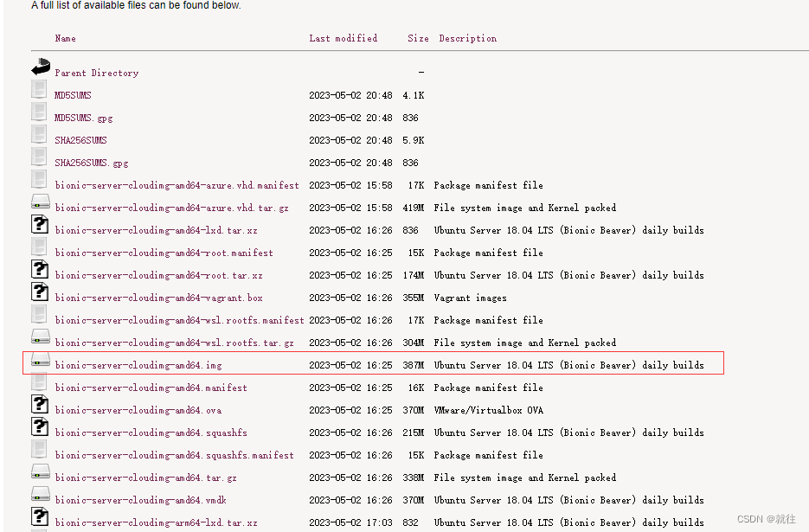Download the MD5SUMS file
Viewport: 809px width, 532px height.
tap(72, 95)
